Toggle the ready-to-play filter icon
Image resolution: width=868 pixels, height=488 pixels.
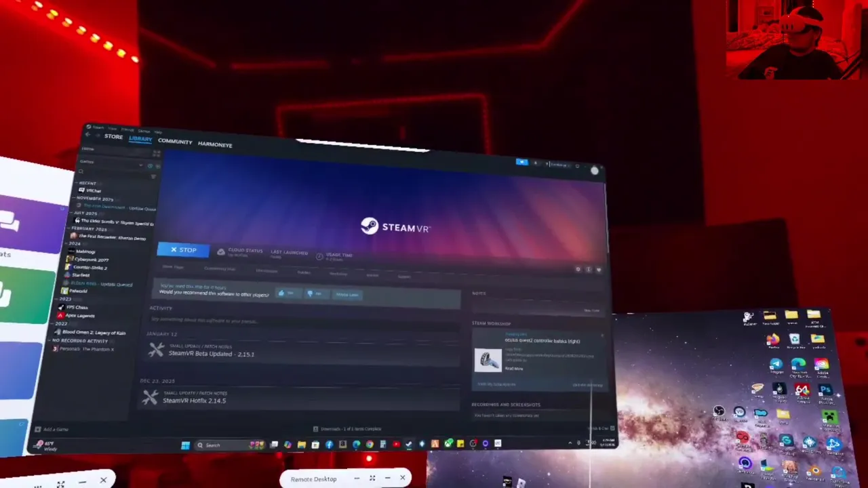pyautogui.click(x=157, y=166)
